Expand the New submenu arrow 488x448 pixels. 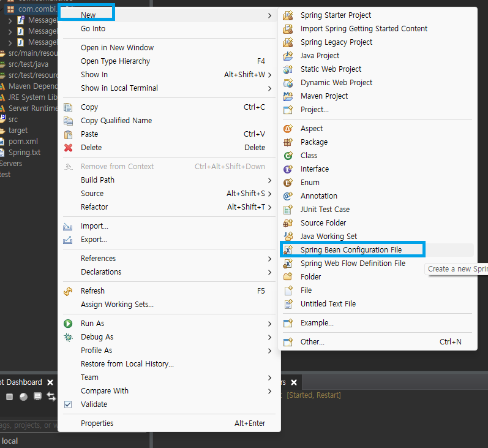[269, 15]
